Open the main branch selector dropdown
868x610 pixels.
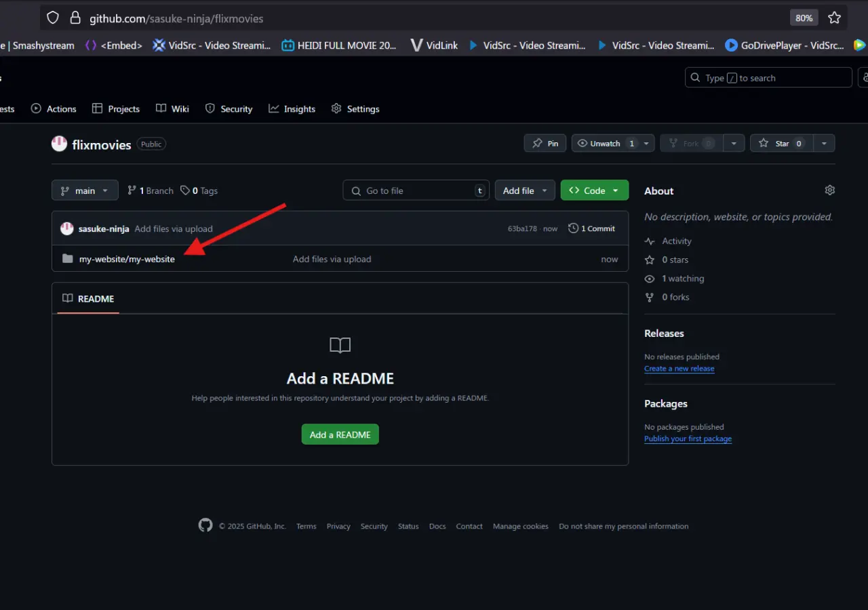coord(85,190)
